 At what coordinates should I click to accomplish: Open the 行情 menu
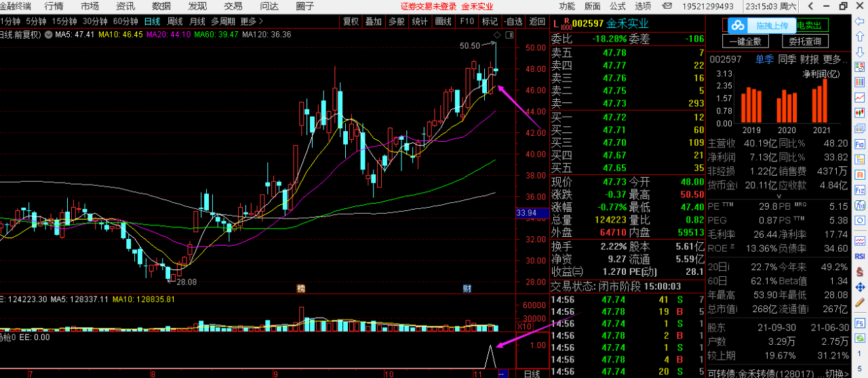[54, 6]
